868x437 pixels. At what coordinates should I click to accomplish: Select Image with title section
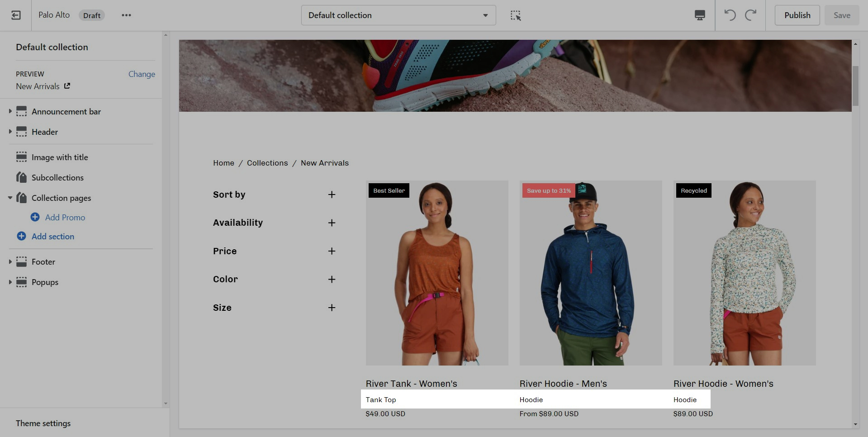[60, 157]
